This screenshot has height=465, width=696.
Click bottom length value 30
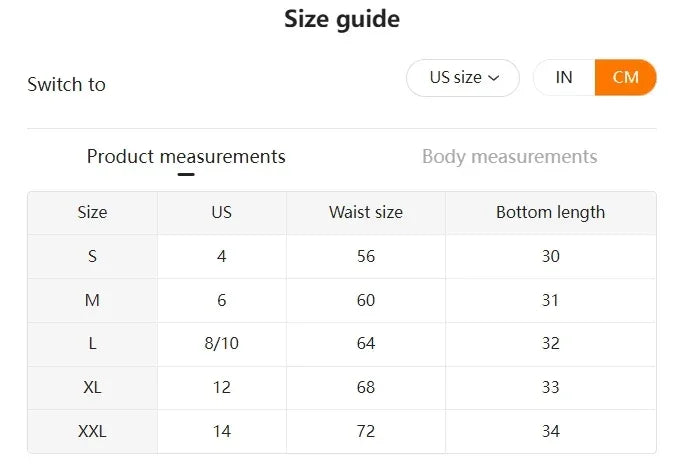[x=550, y=256]
